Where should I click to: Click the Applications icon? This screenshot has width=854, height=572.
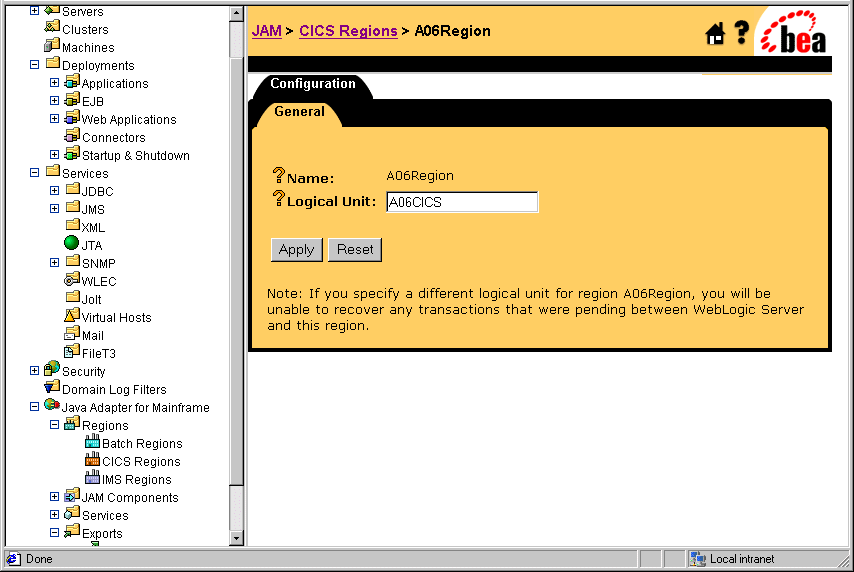coord(72,82)
